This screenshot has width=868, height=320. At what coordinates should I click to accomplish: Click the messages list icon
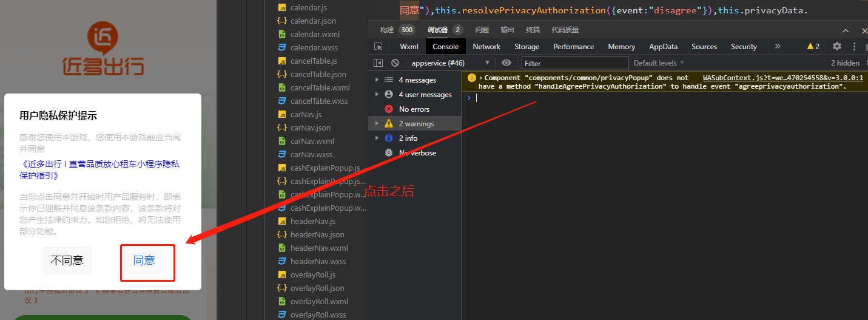(x=389, y=80)
